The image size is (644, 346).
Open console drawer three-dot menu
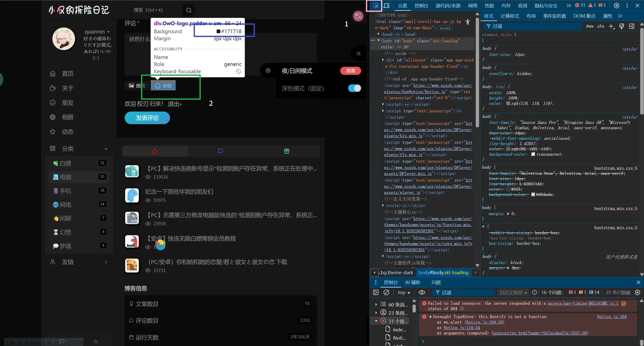tap(376, 282)
